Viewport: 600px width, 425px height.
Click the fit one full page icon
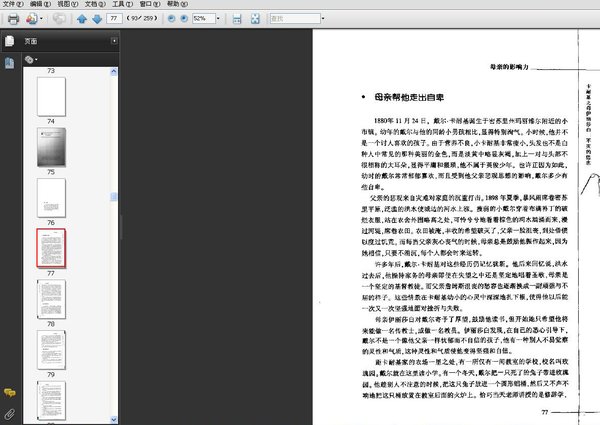(256, 19)
